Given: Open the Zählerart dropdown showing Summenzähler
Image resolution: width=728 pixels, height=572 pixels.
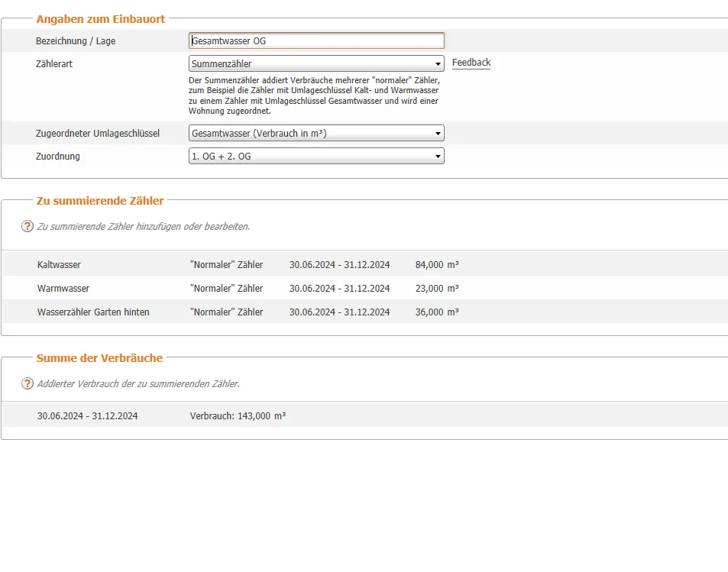Looking at the screenshot, I should click(315, 64).
